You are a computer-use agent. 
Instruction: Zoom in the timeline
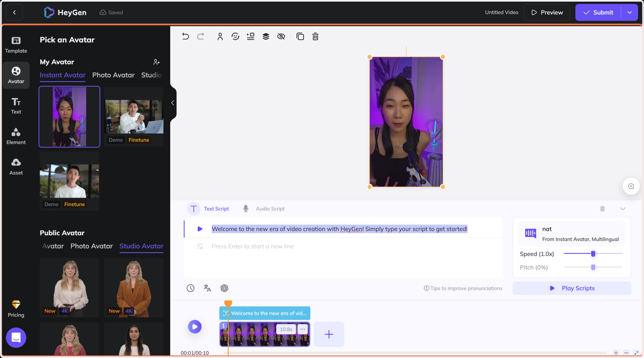pos(616,353)
